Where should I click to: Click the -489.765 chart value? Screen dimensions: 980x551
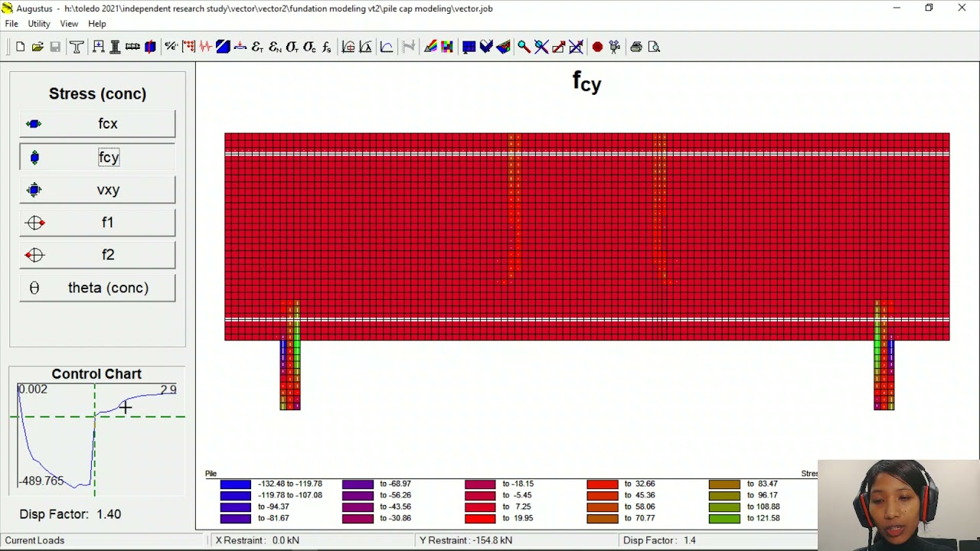tap(42, 481)
